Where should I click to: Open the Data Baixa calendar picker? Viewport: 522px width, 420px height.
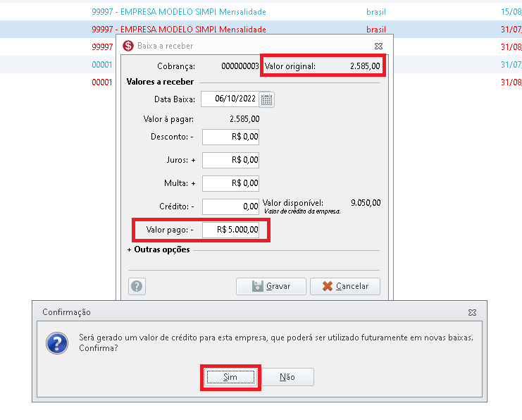click(267, 99)
